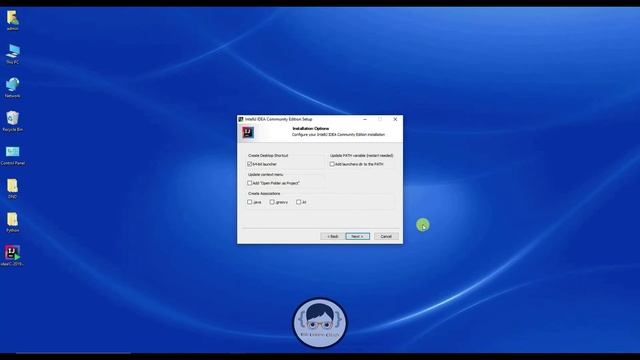640x360 pixels.
Task: Select the Recycle Bin icon
Action: (13, 120)
